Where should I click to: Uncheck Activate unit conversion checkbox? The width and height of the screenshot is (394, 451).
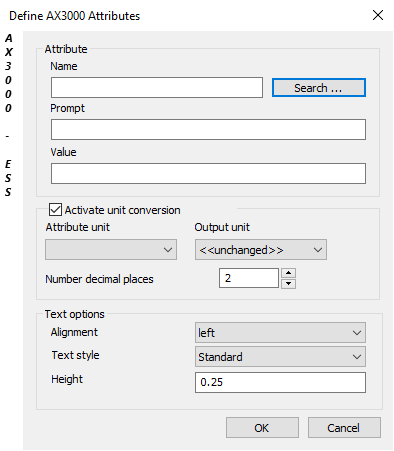pos(55,210)
